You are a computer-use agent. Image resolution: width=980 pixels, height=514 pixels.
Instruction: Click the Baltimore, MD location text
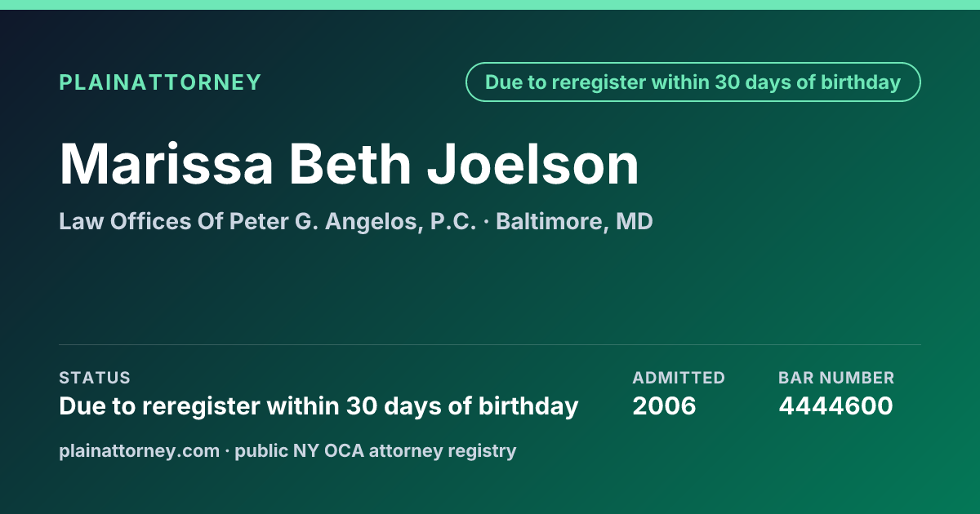click(574, 222)
